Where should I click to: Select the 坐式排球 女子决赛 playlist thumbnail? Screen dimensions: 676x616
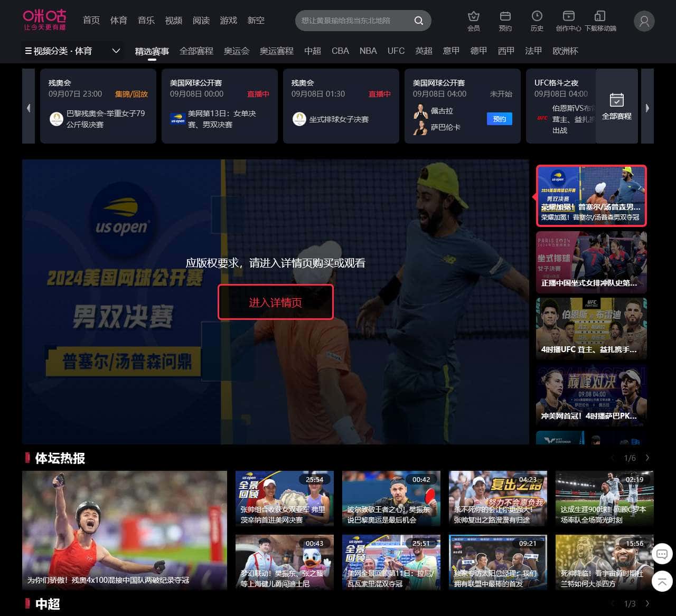click(x=591, y=262)
